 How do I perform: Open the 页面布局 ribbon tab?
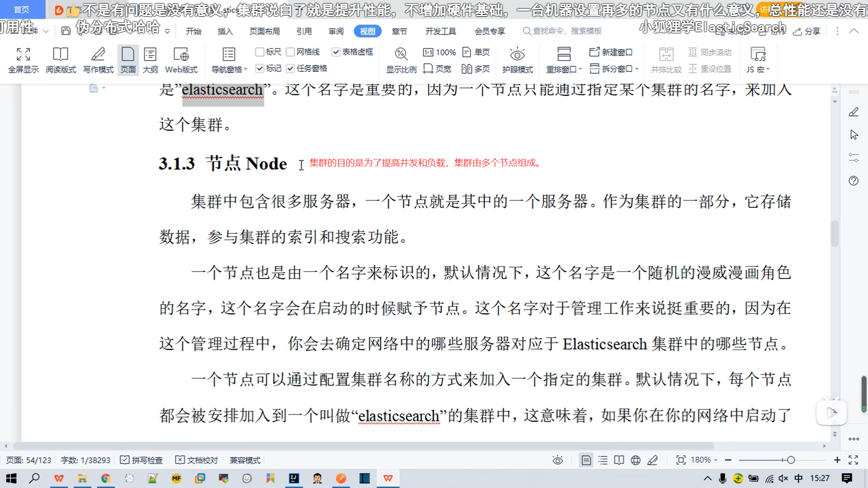coord(264,31)
